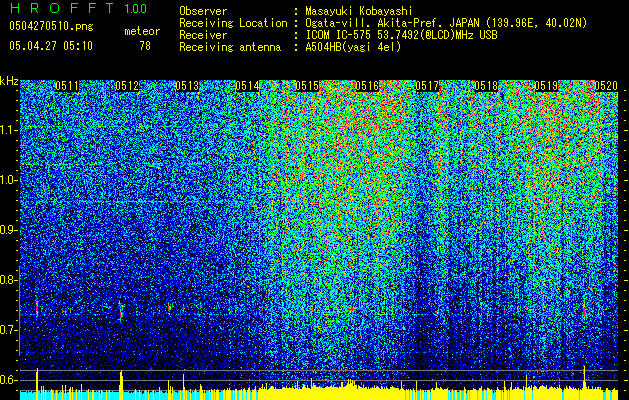Click the 0515 time marker
This screenshot has width=629, height=400.
[307, 86]
